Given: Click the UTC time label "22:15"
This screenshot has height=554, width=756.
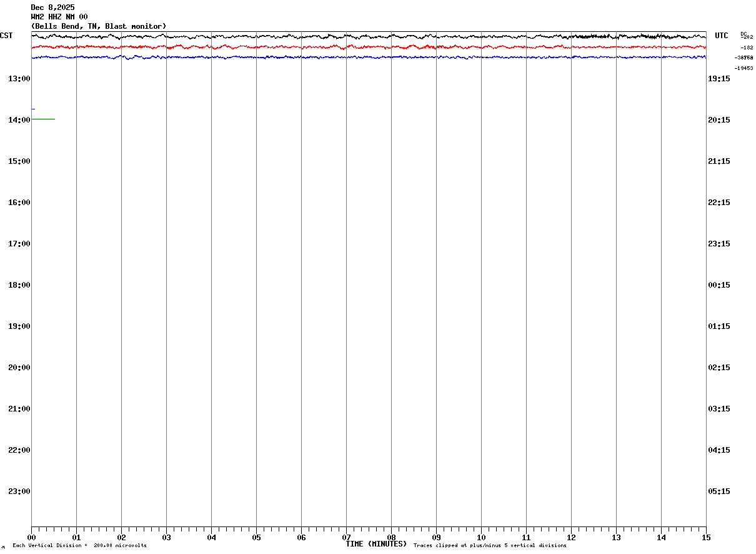Looking at the screenshot, I should [719, 202].
